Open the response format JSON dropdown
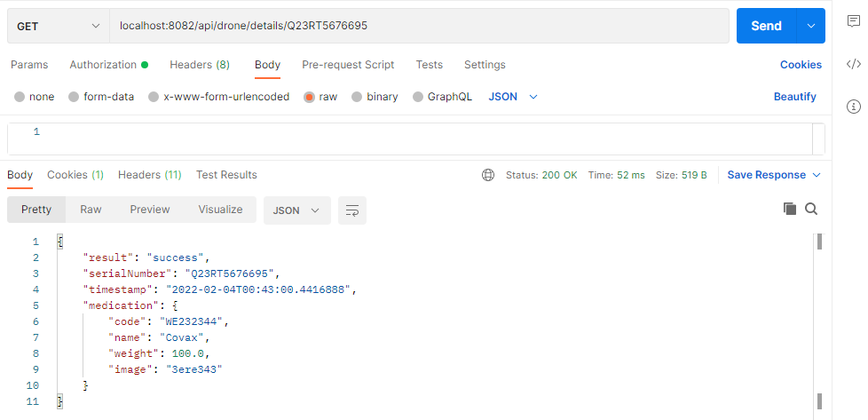Viewport: 868px width, 420px height. [296, 210]
